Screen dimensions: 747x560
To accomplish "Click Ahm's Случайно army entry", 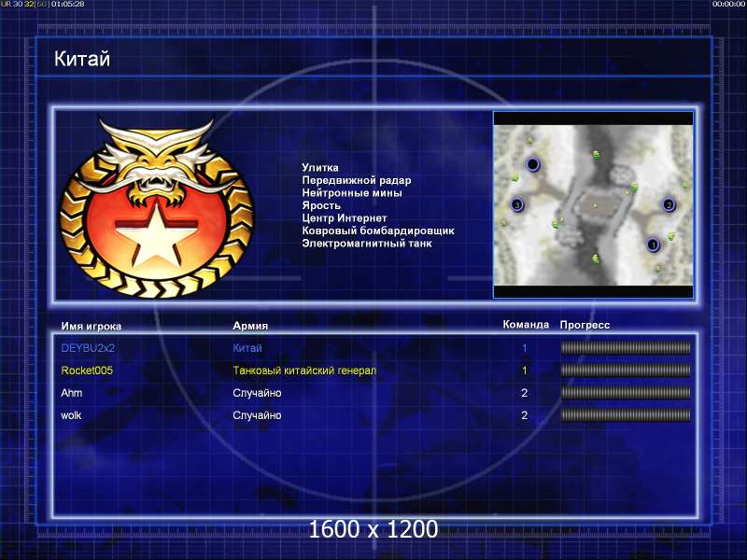I will click(258, 393).
